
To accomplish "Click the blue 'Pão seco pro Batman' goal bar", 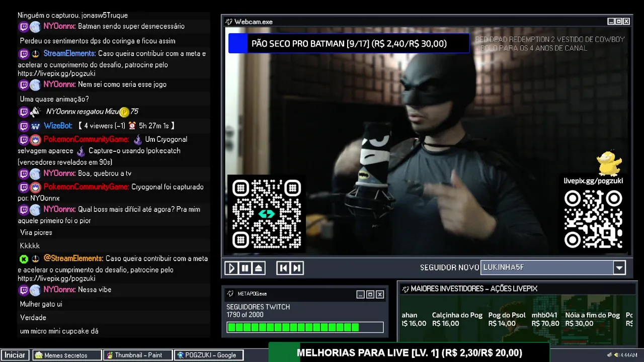I will pyautogui.click(x=349, y=43).
